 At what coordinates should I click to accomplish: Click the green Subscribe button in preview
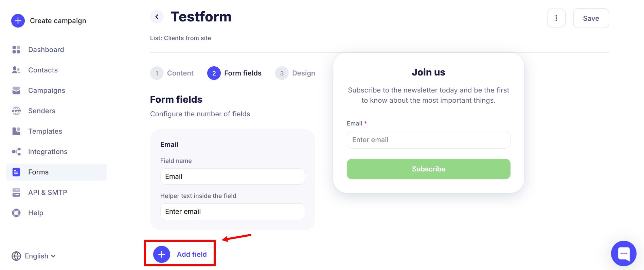click(428, 169)
